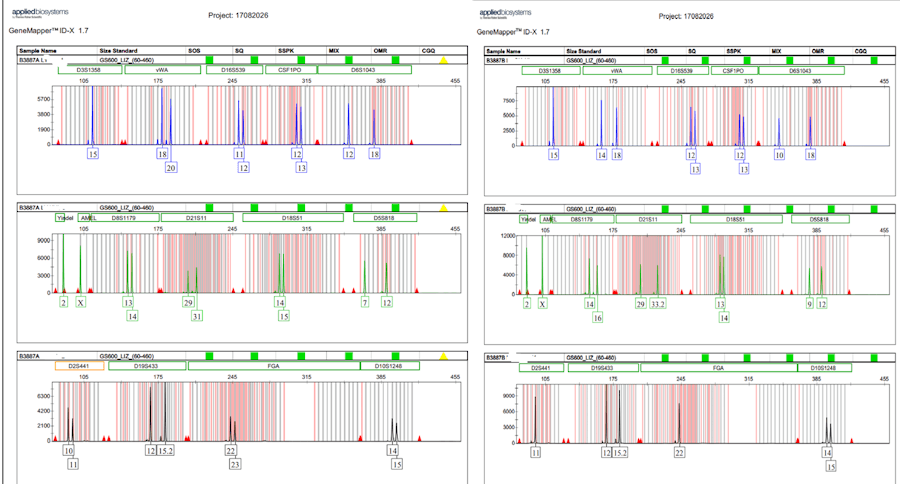The width and height of the screenshot is (900, 486).
Task: Click allele call 10 in B3887A D2S441
Action: pos(68,450)
